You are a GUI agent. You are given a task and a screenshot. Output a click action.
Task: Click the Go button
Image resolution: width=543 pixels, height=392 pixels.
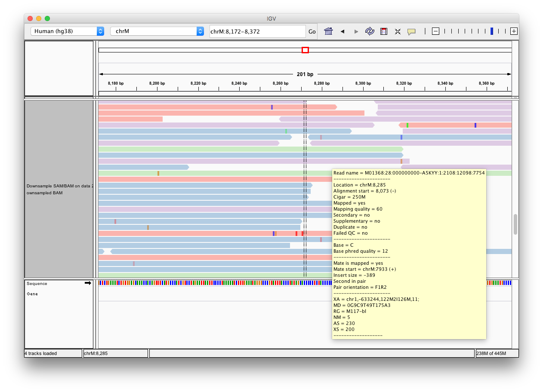click(x=312, y=31)
